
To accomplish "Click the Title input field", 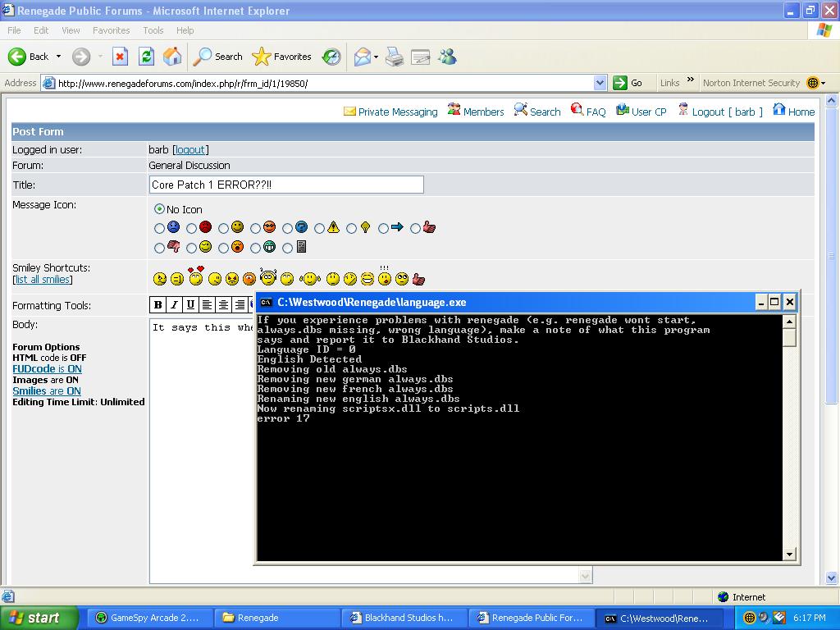I will point(286,185).
